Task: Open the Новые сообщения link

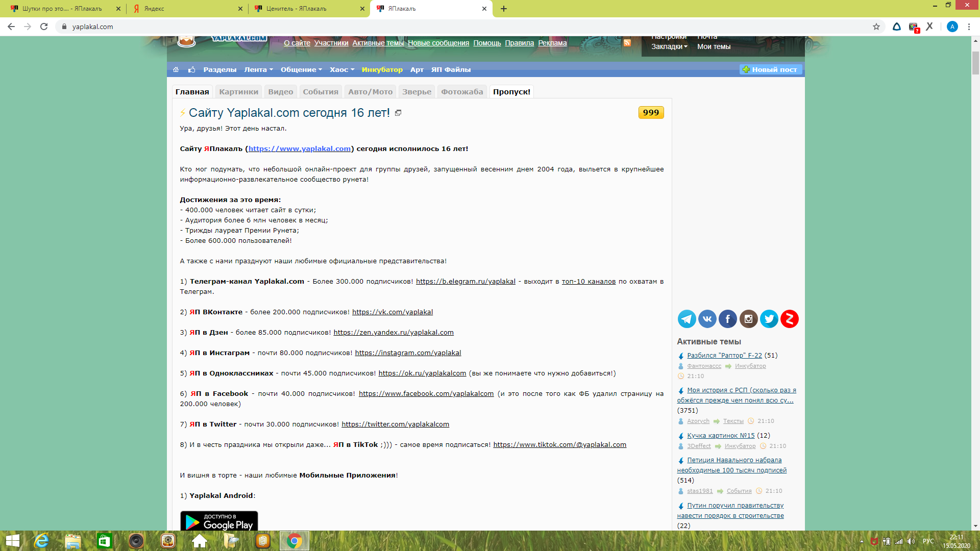Action: click(x=438, y=43)
